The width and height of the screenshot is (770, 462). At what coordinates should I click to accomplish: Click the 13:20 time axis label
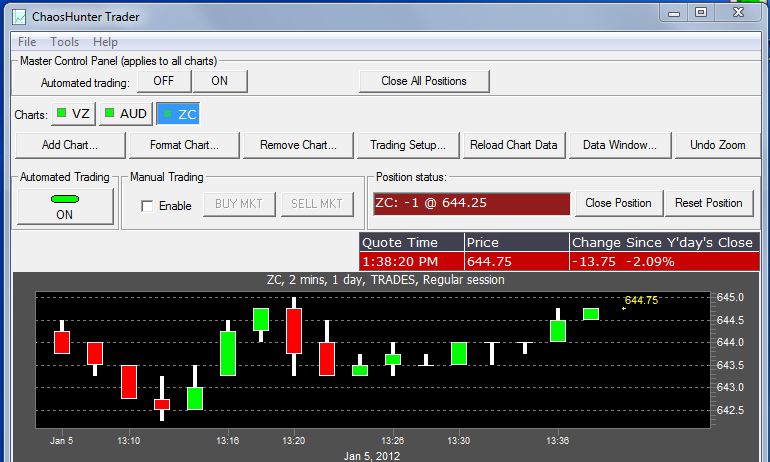294,440
